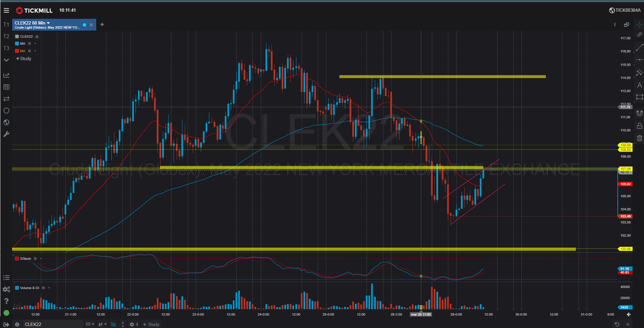Open chart settings gear labeled 4
This screenshot has width=644, height=328.
pos(134,324)
